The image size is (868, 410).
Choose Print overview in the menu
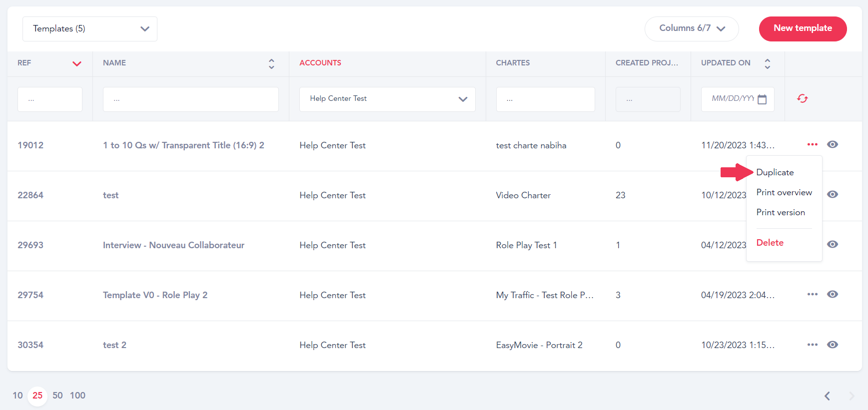pyautogui.click(x=784, y=192)
